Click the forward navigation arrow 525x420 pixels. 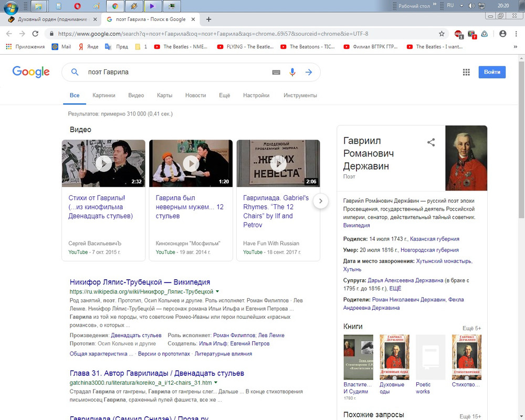click(22, 34)
